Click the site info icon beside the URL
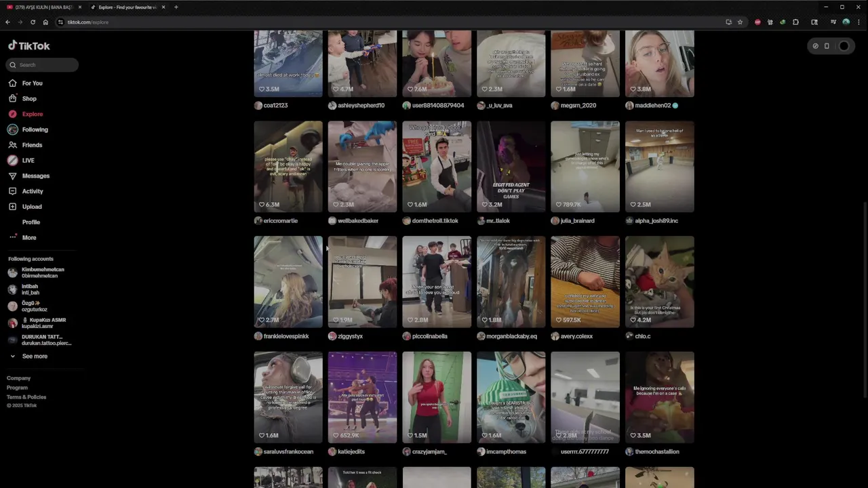Viewport: 868px width, 488px height. tap(60, 22)
